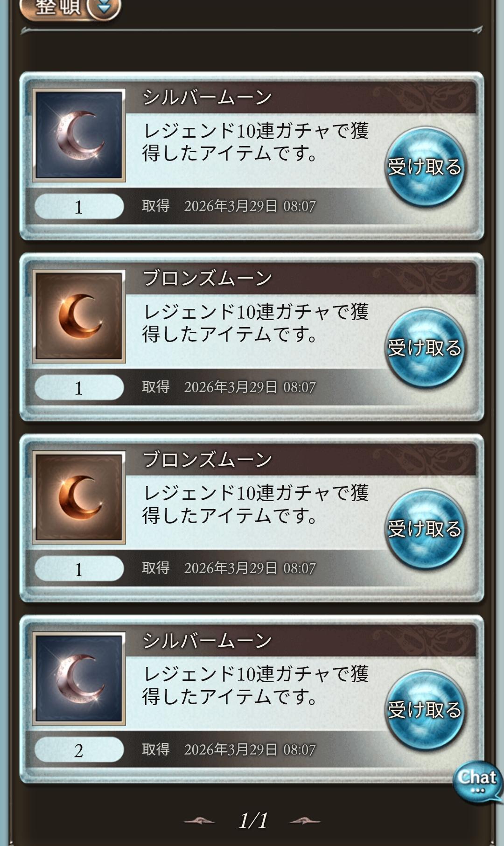Tap the quantity 1 of topmost シルバームーン
Image resolution: width=504 pixels, height=846 pixels.
(x=79, y=207)
